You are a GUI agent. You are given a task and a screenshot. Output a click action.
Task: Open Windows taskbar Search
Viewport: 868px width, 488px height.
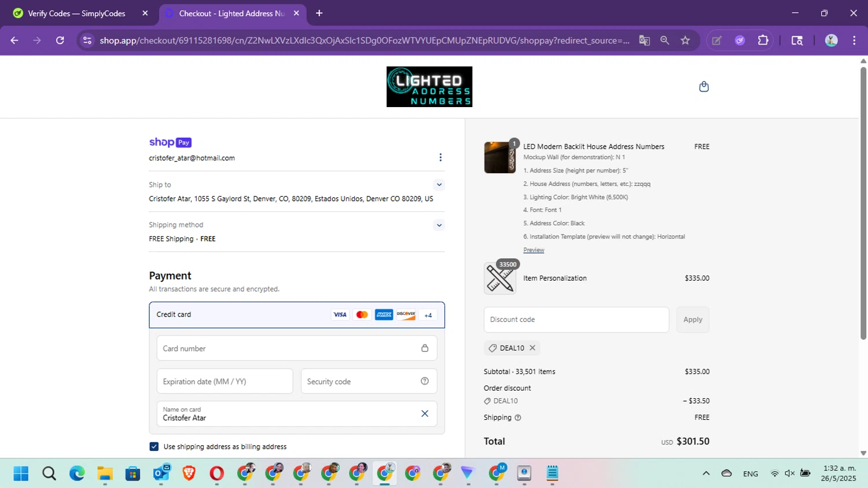click(49, 474)
